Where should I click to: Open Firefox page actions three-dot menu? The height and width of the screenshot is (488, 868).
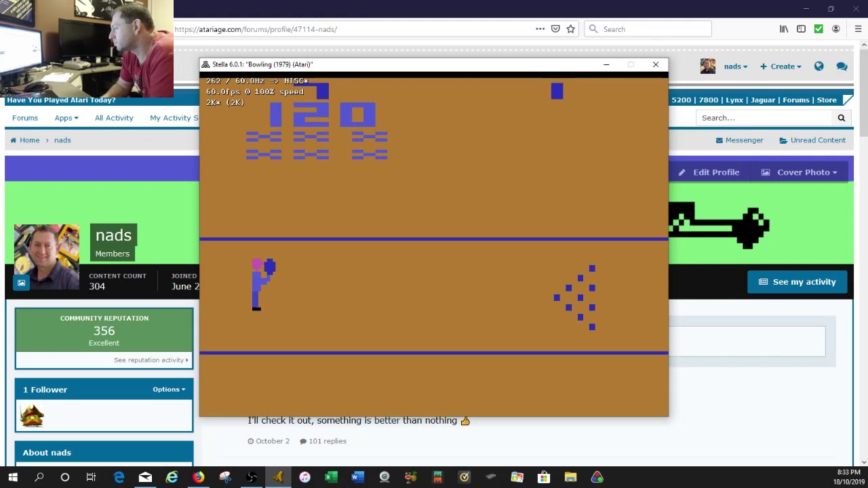(x=540, y=29)
